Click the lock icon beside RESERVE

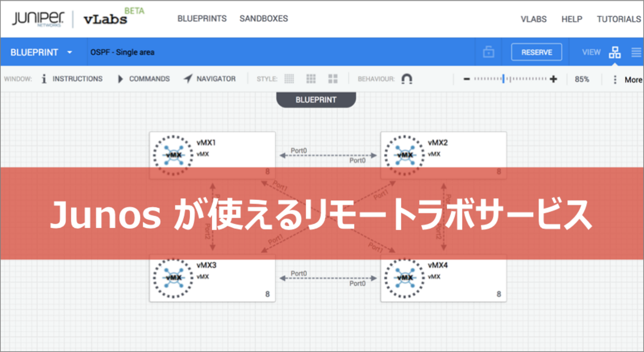(488, 52)
